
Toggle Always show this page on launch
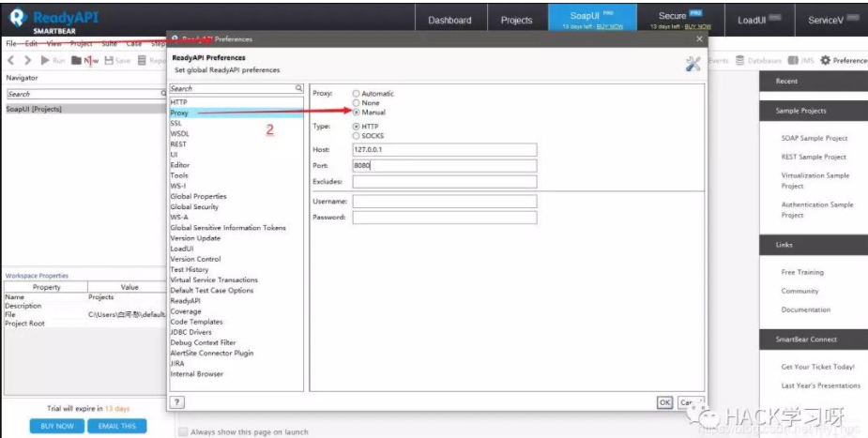(x=183, y=432)
